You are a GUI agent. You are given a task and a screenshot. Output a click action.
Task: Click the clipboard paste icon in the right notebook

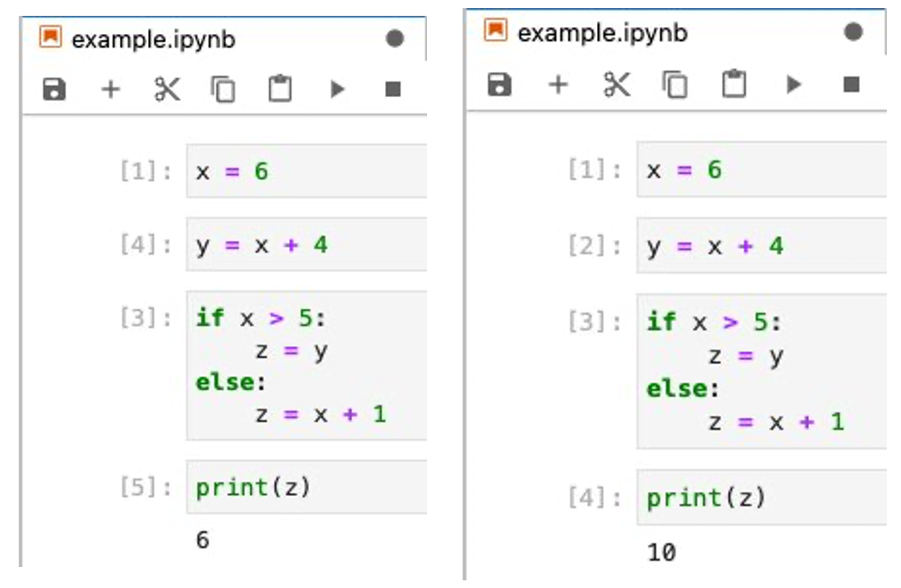pos(734,84)
